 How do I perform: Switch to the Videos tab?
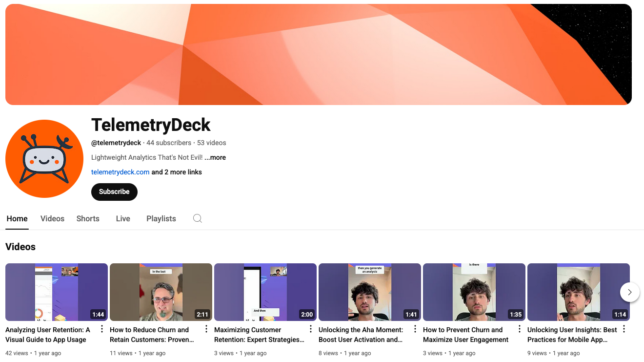tap(52, 218)
